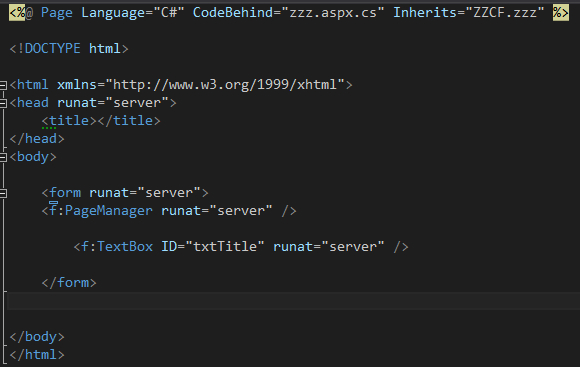Viewport: 580px width, 367px height.
Task: Click the xmlns w3.org xhtml URL
Action: (x=225, y=85)
